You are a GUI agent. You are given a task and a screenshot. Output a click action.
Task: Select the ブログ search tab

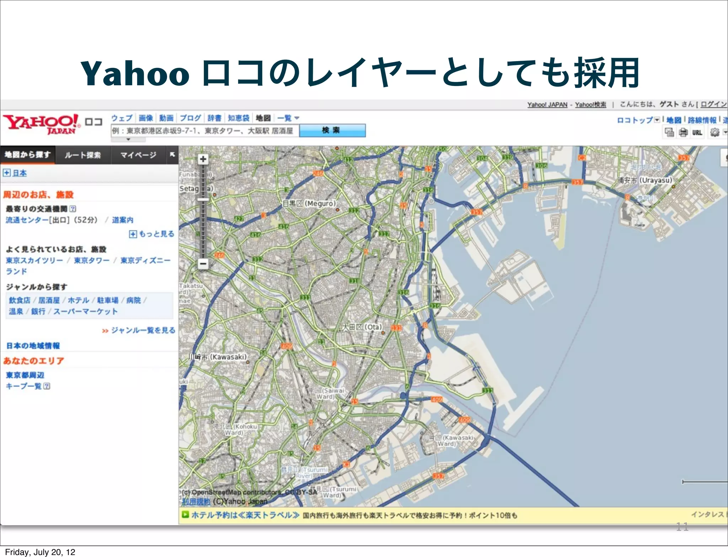(190, 118)
